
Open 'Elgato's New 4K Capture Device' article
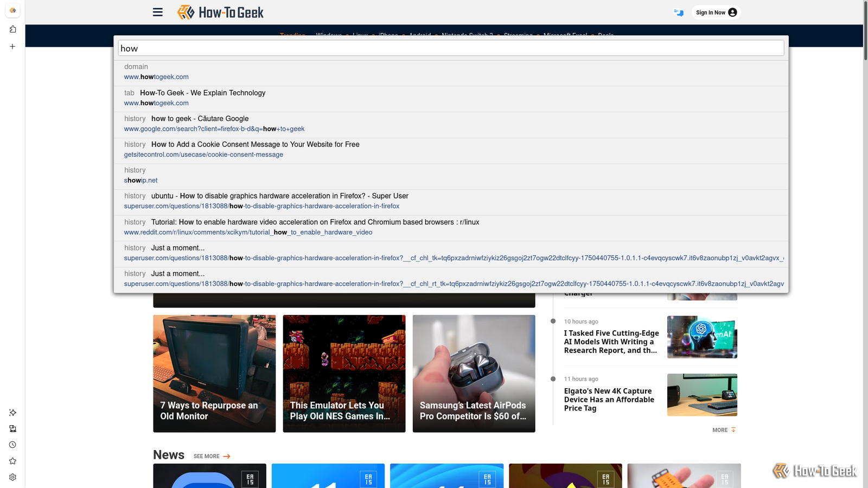pyautogui.click(x=609, y=399)
